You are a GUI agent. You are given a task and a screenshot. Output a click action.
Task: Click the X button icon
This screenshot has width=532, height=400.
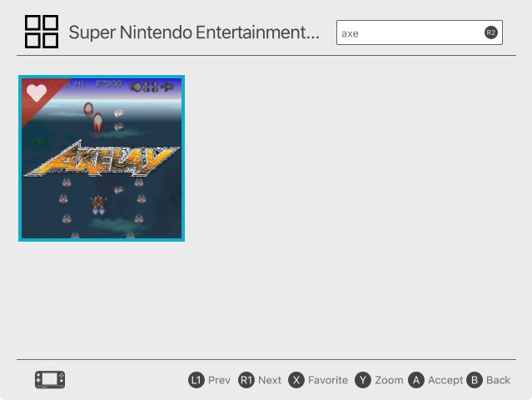[296, 380]
